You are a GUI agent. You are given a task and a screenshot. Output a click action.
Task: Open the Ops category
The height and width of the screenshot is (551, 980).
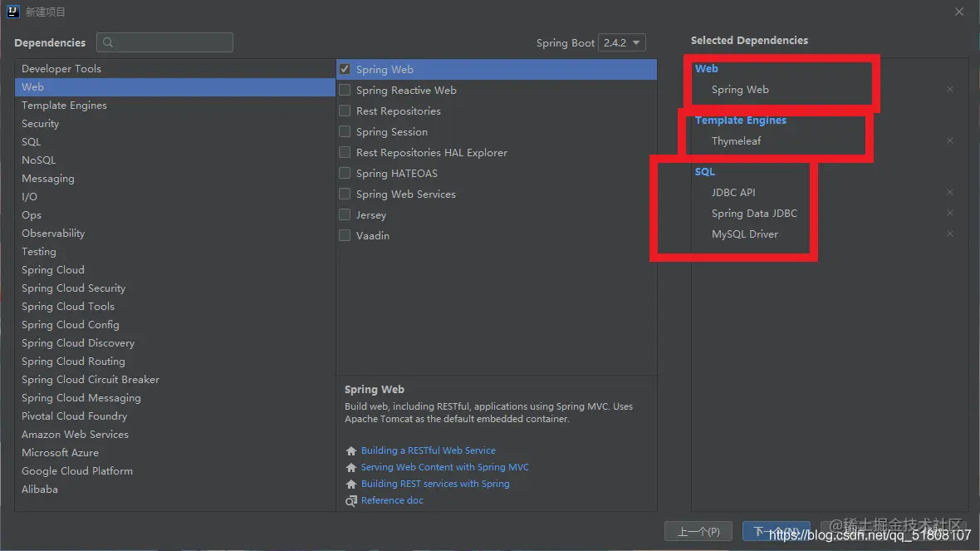click(x=175, y=214)
